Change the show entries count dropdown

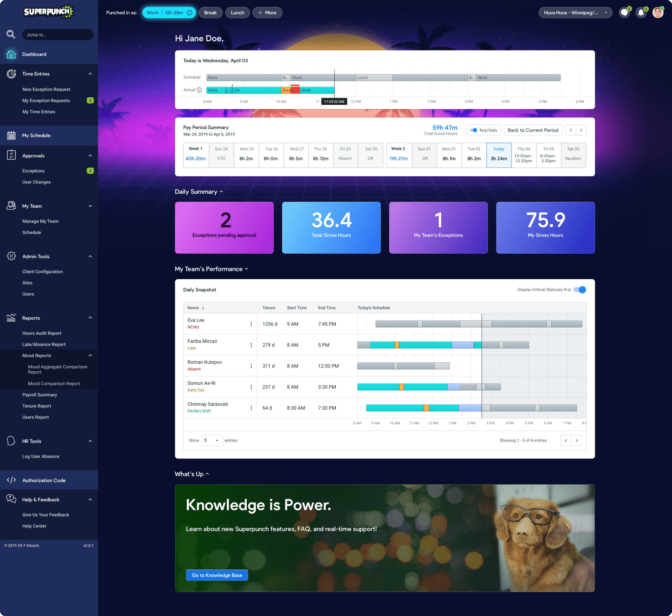[x=212, y=440]
